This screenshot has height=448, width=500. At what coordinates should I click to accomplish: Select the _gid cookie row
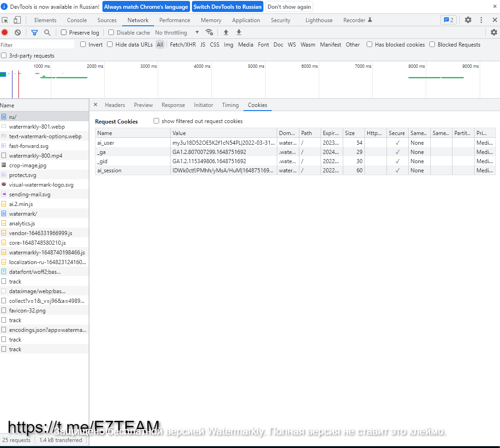(295, 161)
